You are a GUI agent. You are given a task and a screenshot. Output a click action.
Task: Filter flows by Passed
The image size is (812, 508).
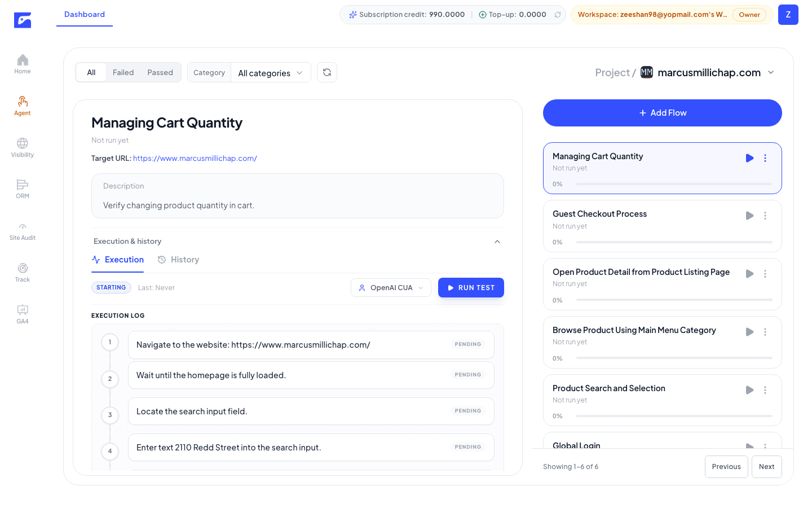click(160, 72)
